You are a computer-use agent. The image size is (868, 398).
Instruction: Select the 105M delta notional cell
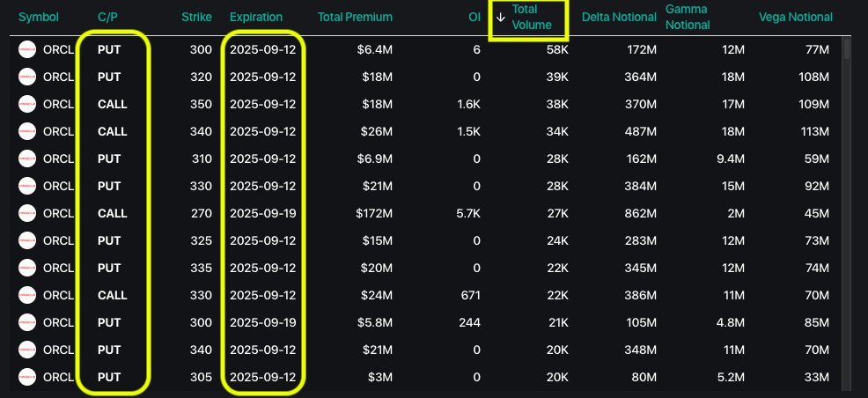point(641,323)
